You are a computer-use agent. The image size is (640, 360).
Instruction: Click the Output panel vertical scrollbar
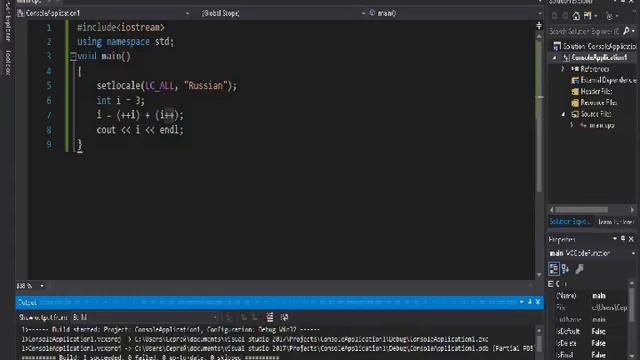[x=539, y=343]
